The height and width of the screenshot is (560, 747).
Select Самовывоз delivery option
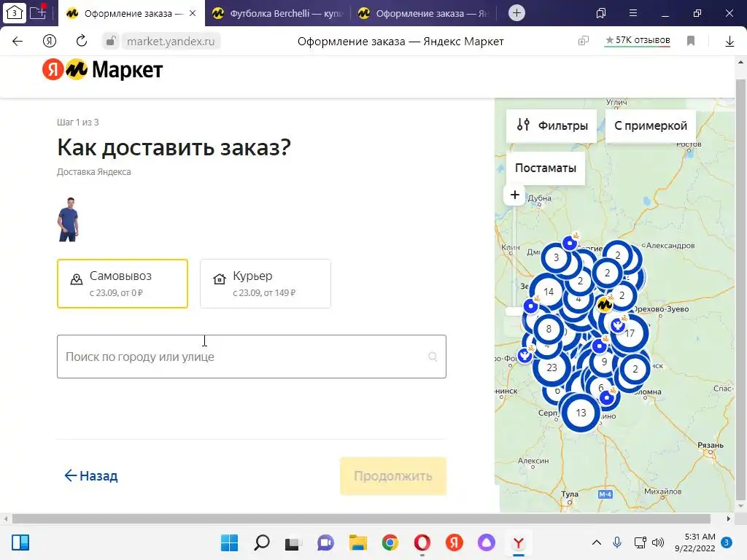(x=123, y=284)
